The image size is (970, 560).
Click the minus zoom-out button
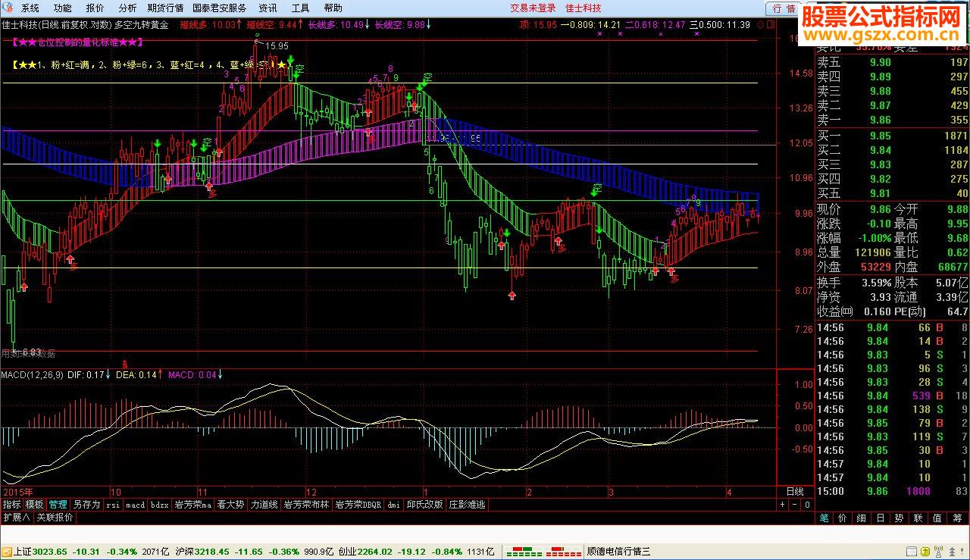[x=794, y=505]
